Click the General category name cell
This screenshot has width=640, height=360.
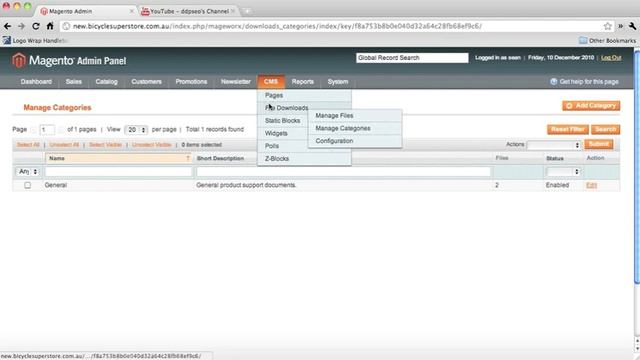56,185
